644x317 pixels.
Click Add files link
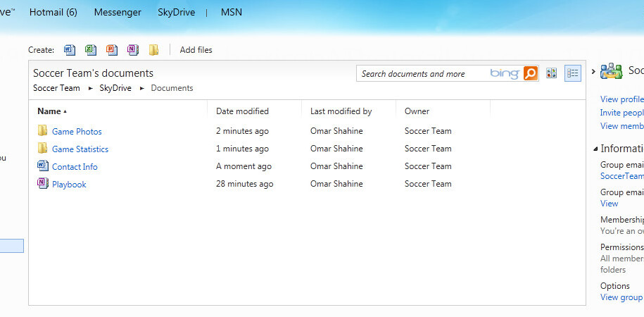(x=196, y=50)
